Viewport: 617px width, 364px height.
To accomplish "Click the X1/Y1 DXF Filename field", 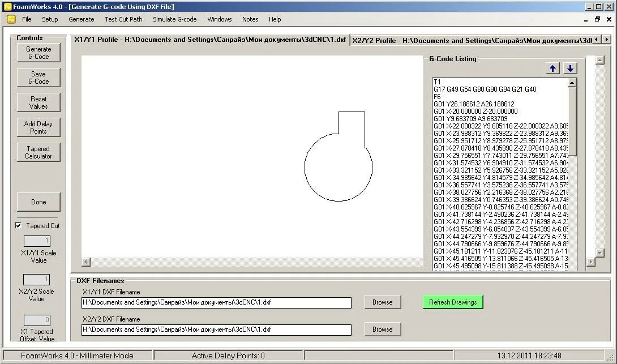I will [x=216, y=303].
